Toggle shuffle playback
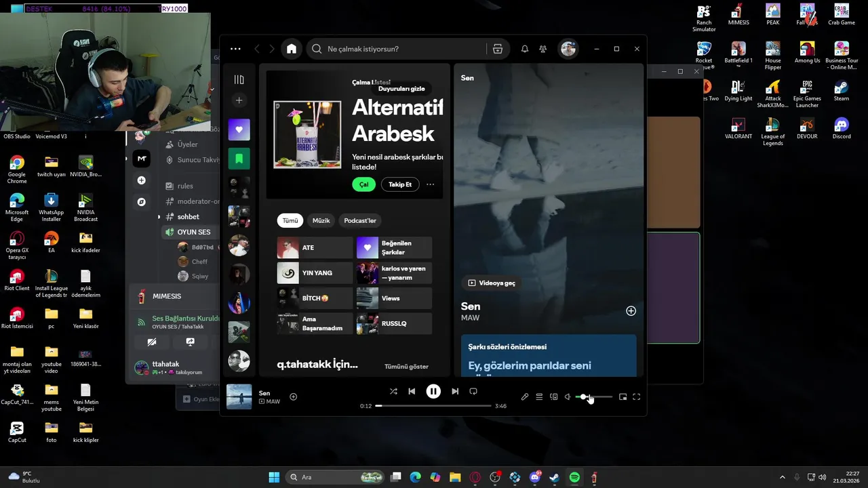This screenshot has height=488, width=868. tap(393, 391)
